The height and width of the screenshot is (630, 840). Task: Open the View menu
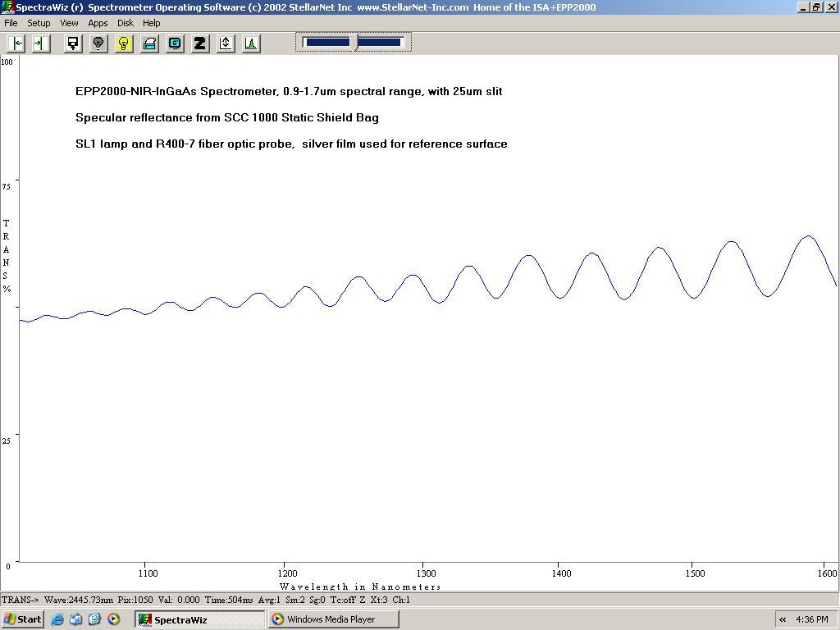[69, 23]
